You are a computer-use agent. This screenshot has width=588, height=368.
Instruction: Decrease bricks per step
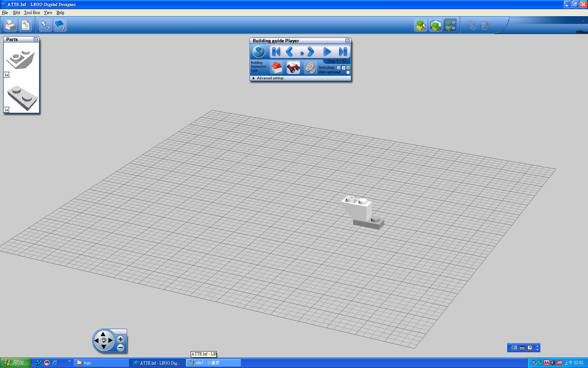pos(338,68)
